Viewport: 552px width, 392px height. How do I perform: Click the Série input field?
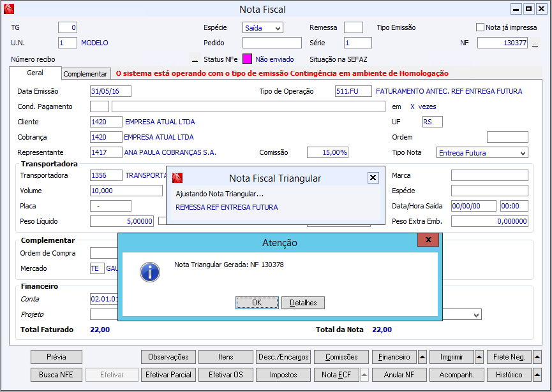coord(357,43)
